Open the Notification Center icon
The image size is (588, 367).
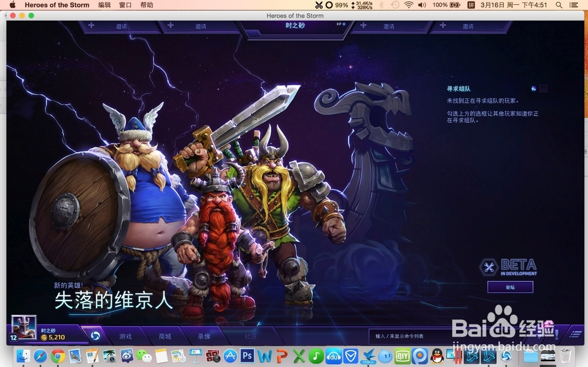tap(573, 5)
